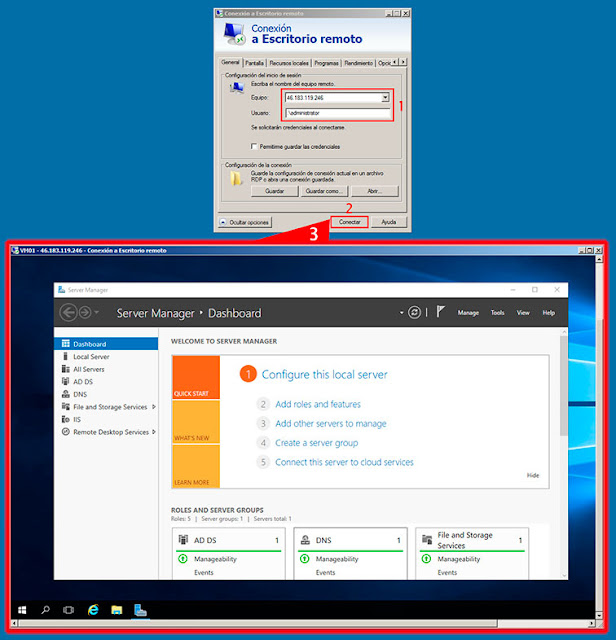
Task: Click AD DS manageability green status icon
Action: 183,558
